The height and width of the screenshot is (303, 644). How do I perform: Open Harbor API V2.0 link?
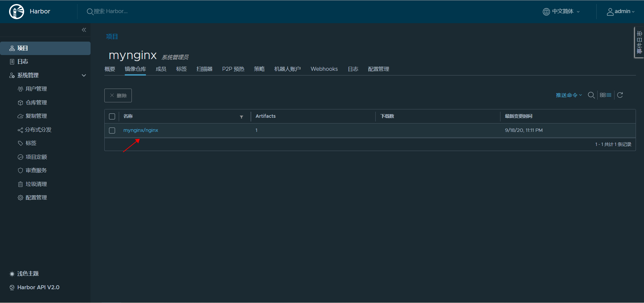pyautogui.click(x=38, y=288)
